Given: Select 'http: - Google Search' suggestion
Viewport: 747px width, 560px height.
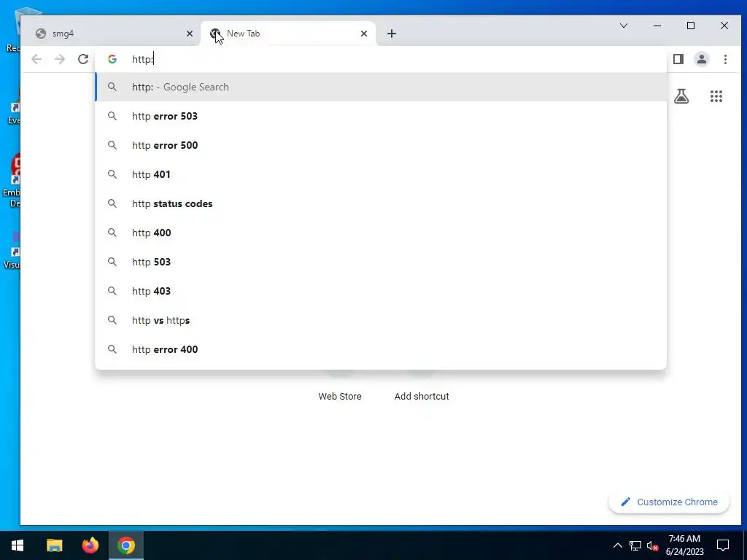Looking at the screenshot, I should click(381, 87).
